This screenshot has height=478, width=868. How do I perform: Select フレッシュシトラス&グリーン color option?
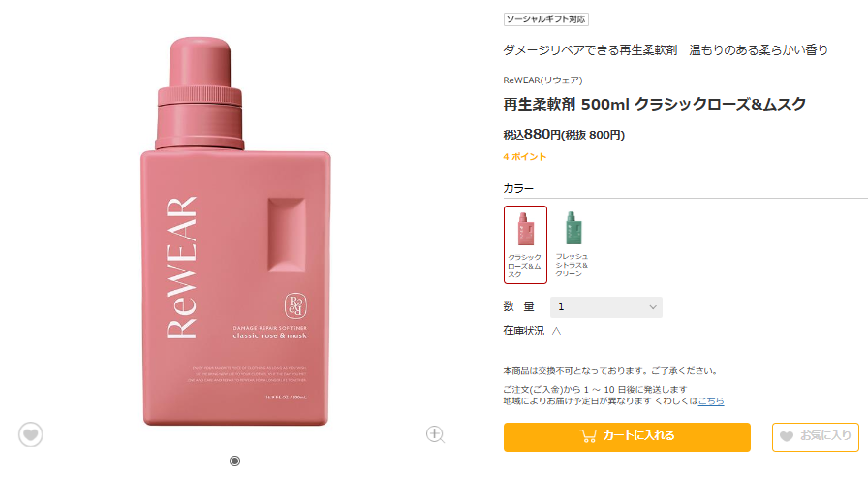pos(572,243)
